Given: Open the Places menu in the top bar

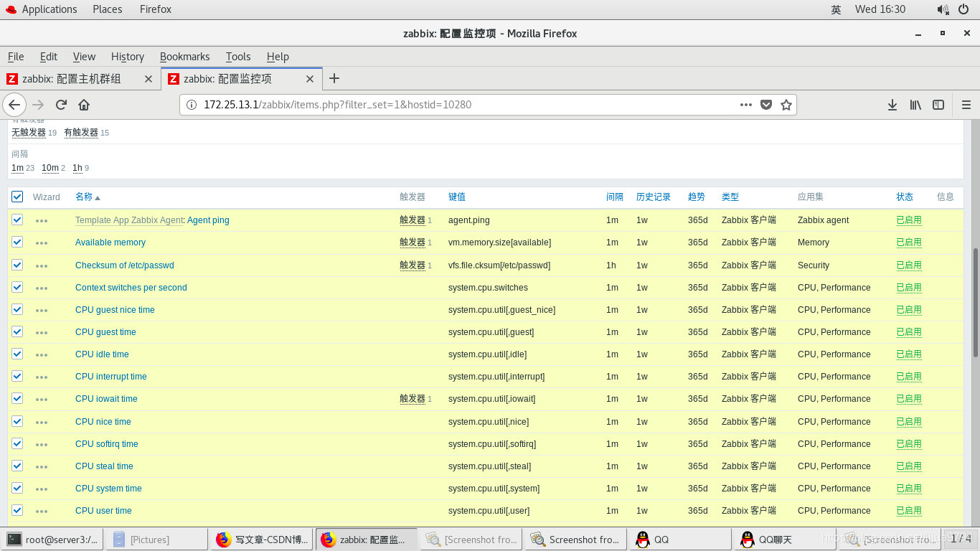Looking at the screenshot, I should pyautogui.click(x=107, y=9).
